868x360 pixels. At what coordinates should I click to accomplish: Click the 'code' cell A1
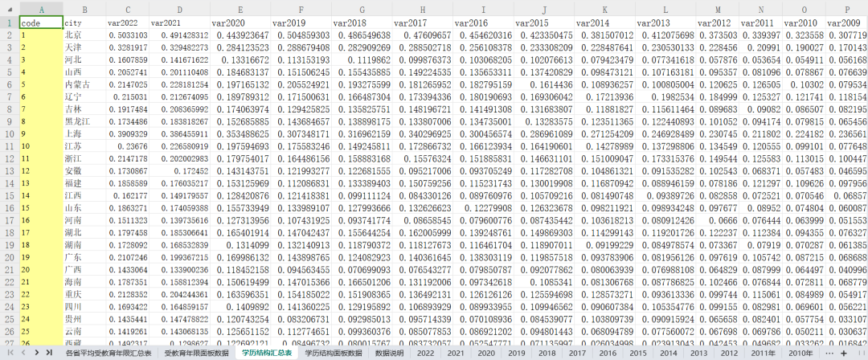tap(42, 22)
